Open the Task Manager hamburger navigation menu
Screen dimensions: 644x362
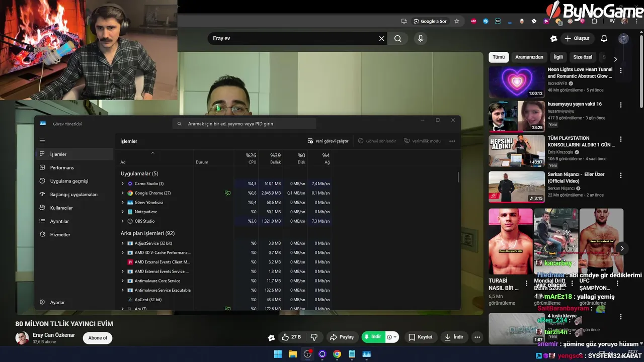pos(42,141)
